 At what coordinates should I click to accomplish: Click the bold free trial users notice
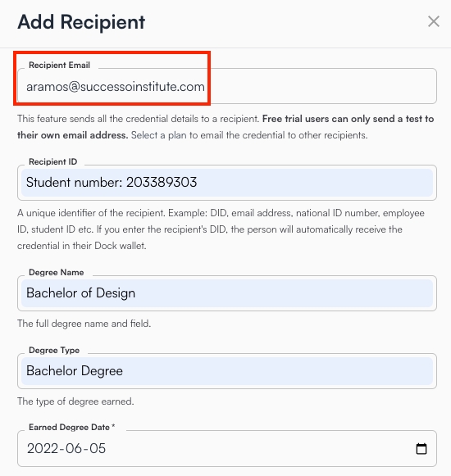225,127
